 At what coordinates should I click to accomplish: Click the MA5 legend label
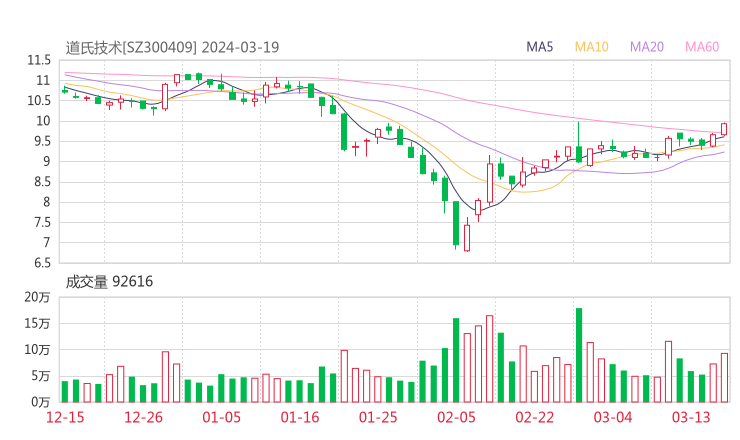tap(539, 47)
